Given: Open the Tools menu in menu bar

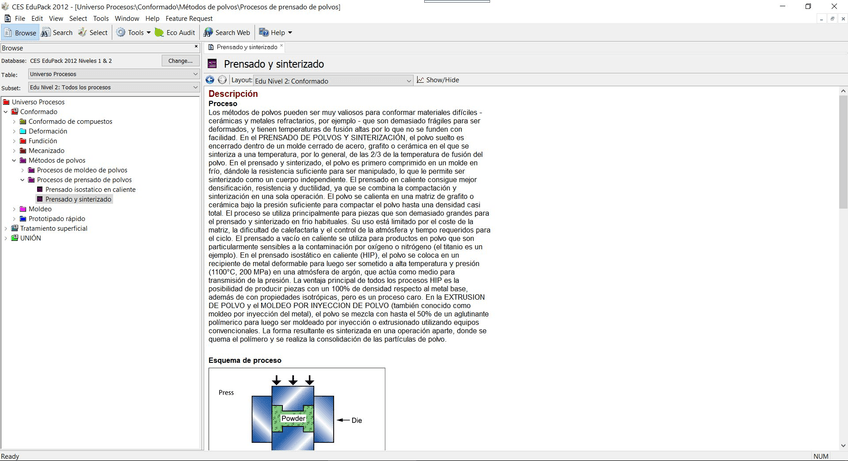Looking at the screenshot, I should tap(101, 18).
